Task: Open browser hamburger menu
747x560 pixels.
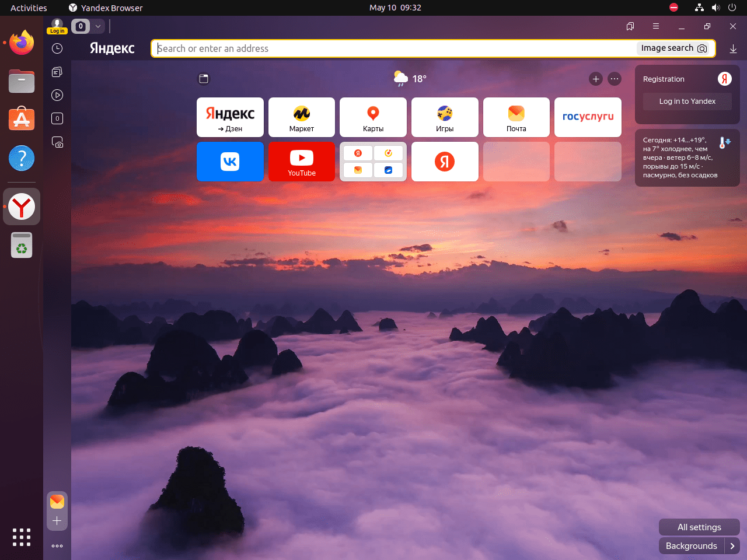Action: (656, 26)
